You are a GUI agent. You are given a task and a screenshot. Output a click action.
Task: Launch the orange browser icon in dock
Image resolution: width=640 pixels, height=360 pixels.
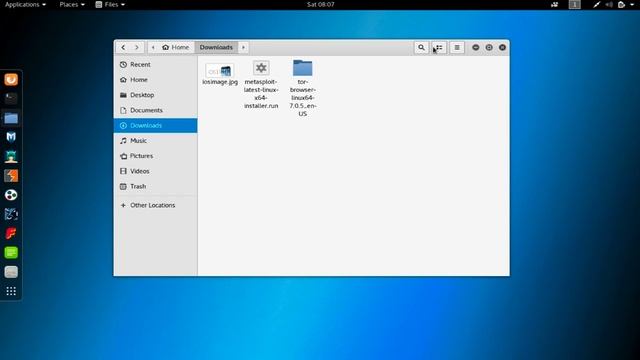click(x=11, y=79)
